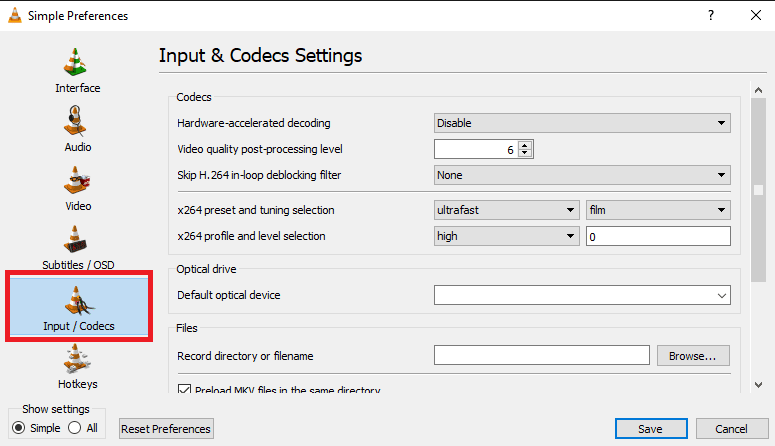
Task: Click the Input & Codecs Settings heading
Action: coord(260,55)
